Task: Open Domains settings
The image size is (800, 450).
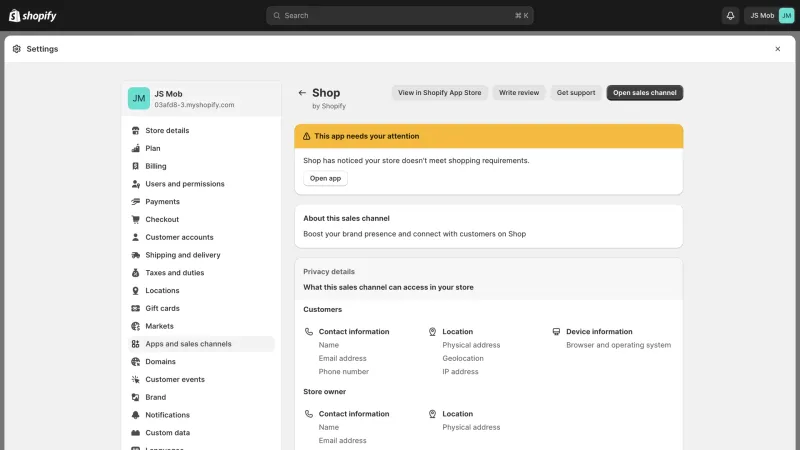Action: (x=202, y=362)
